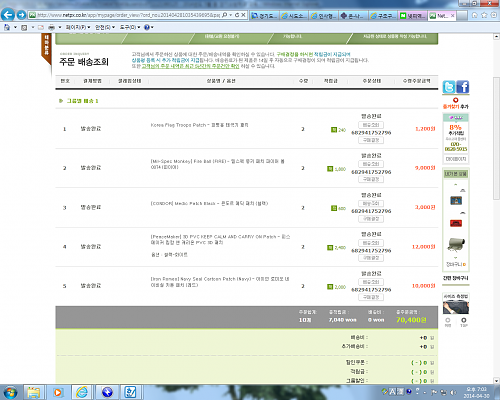Stop loading with the X icon
The height and width of the screenshot is (400, 500).
click(x=244, y=15)
